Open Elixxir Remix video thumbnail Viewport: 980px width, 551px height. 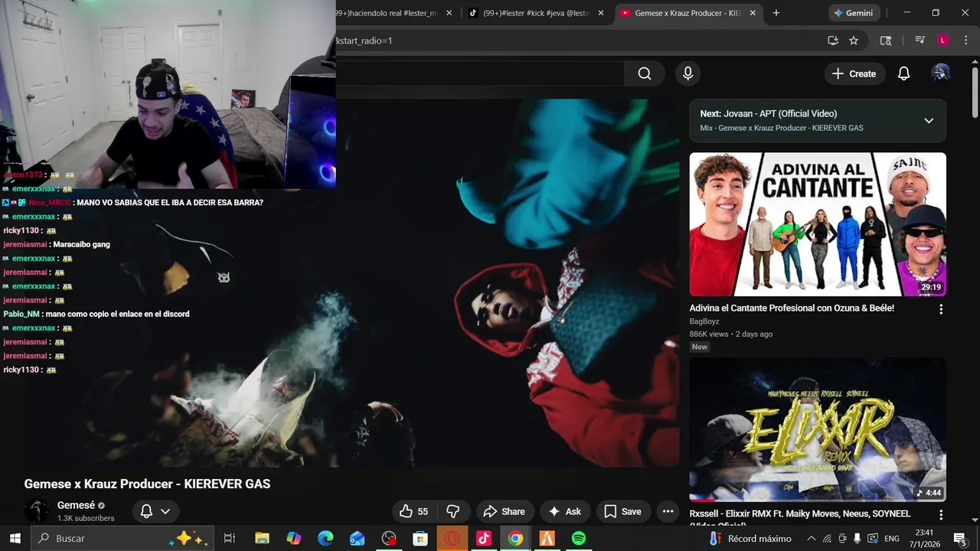click(818, 429)
